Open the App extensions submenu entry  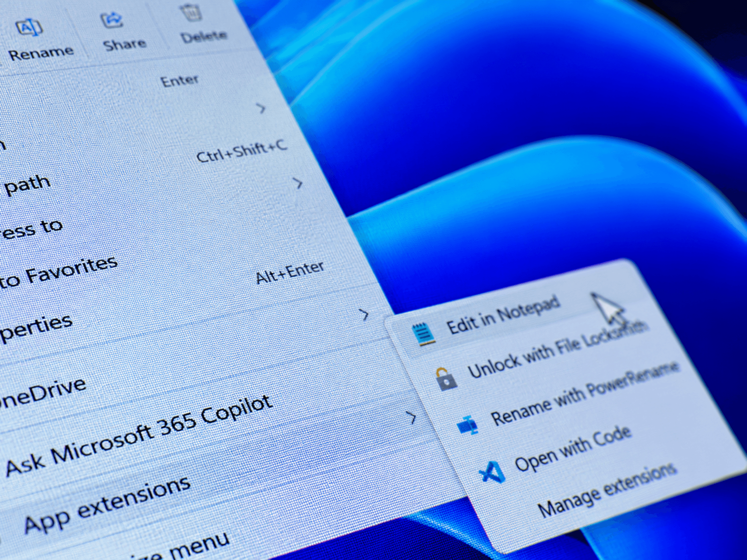click(107, 505)
